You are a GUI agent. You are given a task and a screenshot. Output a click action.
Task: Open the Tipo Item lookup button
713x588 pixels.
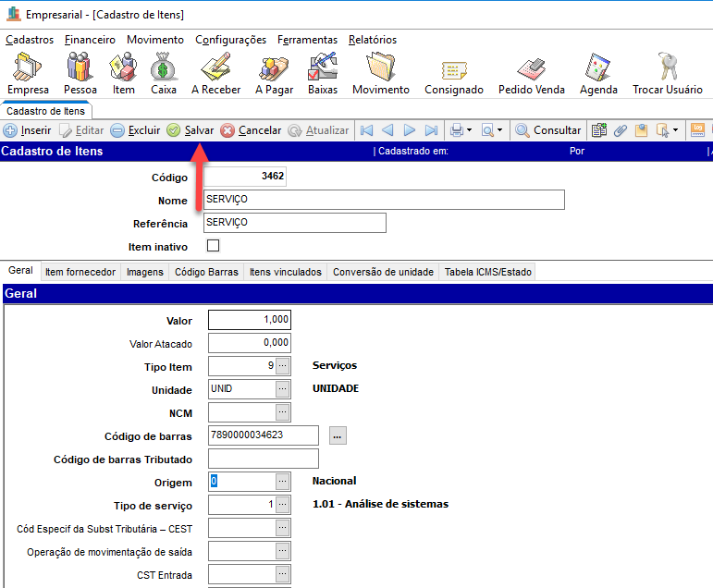pyautogui.click(x=283, y=366)
